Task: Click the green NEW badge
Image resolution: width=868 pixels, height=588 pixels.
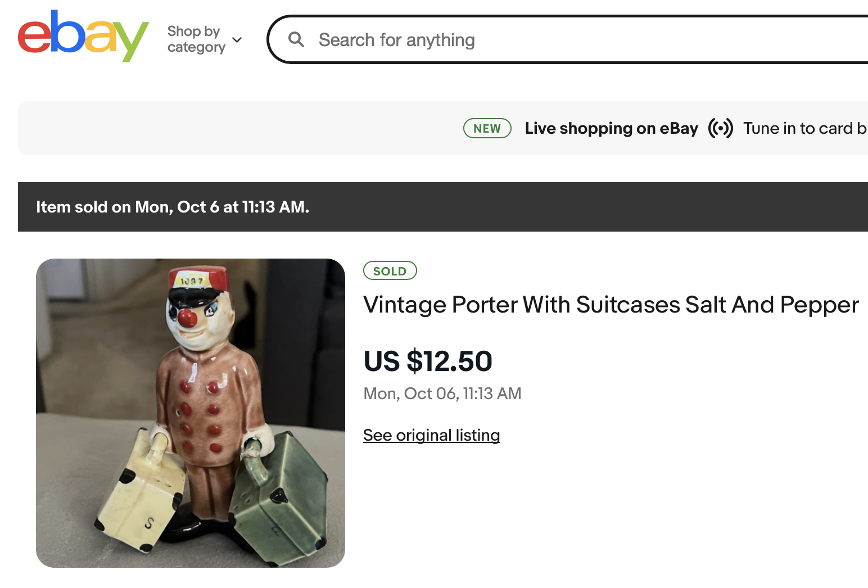Action: pyautogui.click(x=487, y=128)
